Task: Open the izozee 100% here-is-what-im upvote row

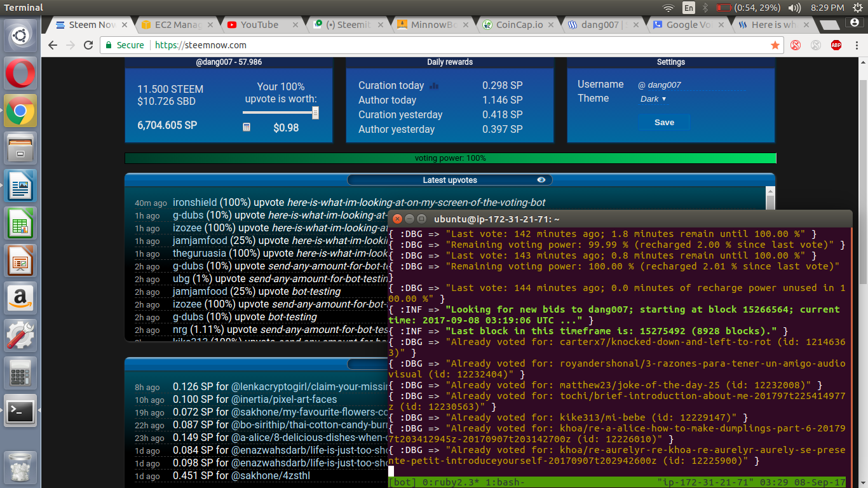Action: (x=280, y=227)
